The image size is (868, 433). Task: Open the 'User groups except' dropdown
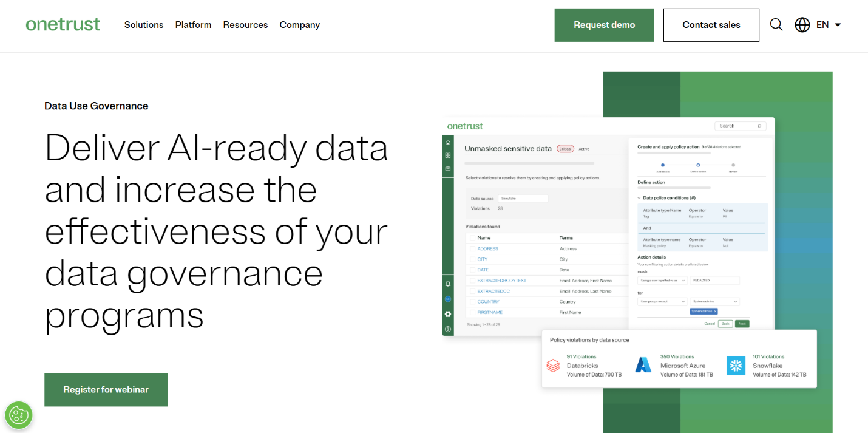[662, 301]
